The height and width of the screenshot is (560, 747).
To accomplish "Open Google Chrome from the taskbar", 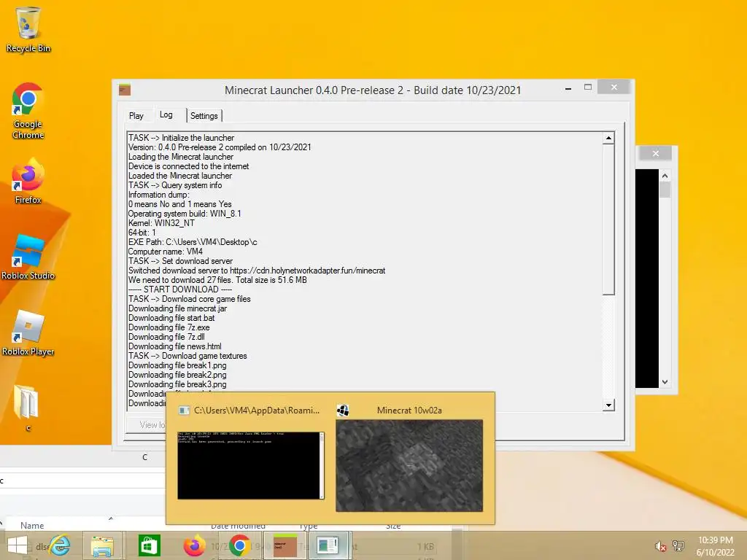I will point(239,545).
